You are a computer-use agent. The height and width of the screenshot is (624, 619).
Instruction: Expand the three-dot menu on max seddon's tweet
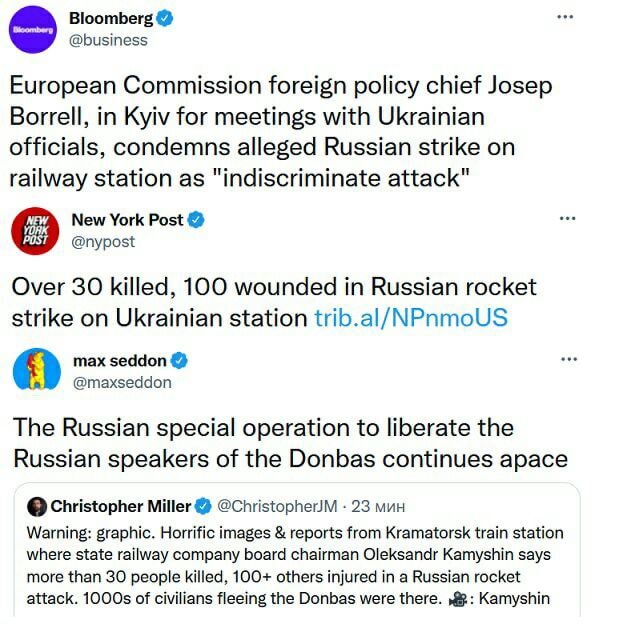click(566, 360)
